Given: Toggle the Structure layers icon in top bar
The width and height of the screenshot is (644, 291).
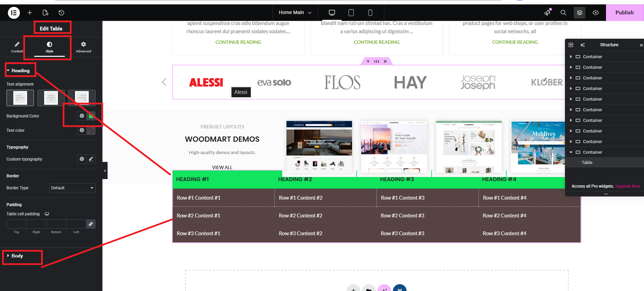Looking at the screenshot, I should click(x=580, y=13).
